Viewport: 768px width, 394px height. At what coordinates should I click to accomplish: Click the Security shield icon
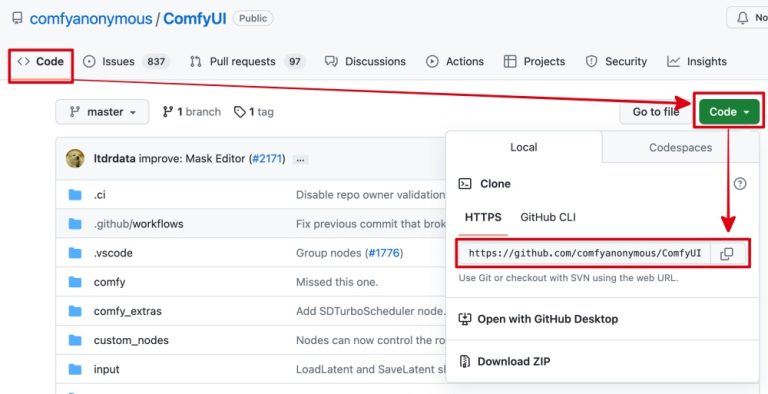592,62
